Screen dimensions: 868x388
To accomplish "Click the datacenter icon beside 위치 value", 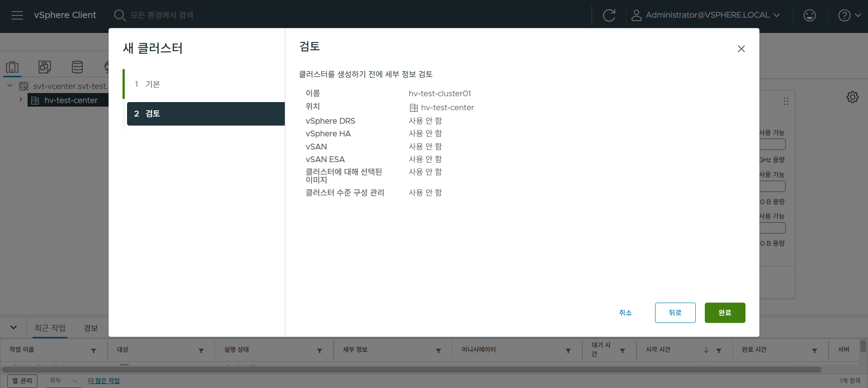I will 414,108.
